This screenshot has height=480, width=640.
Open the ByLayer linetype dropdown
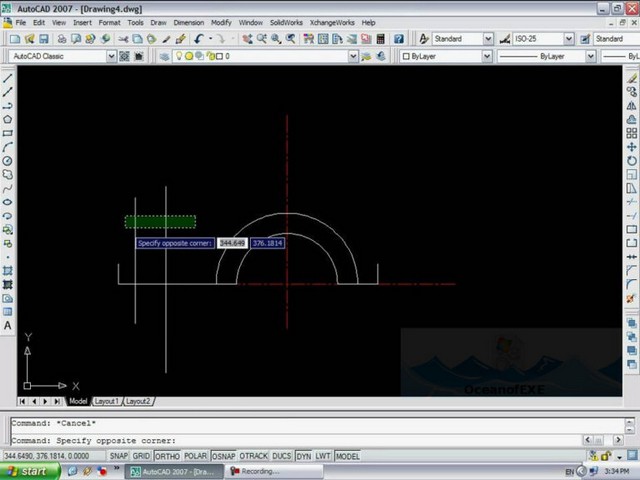pos(590,56)
